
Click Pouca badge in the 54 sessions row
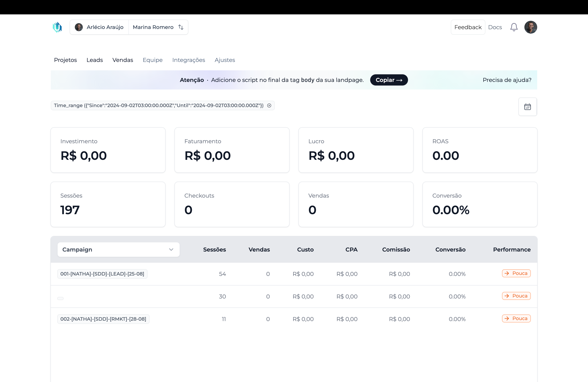point(516,274)
